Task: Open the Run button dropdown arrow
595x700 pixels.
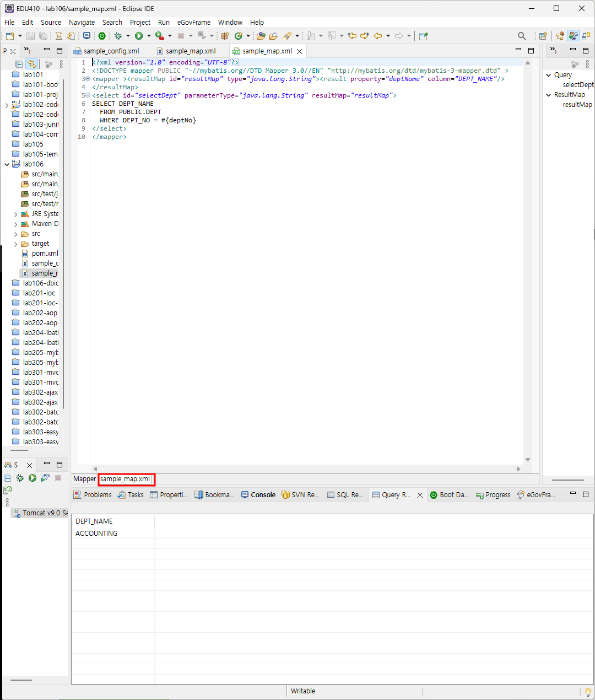Action: (x=149, y=36)
